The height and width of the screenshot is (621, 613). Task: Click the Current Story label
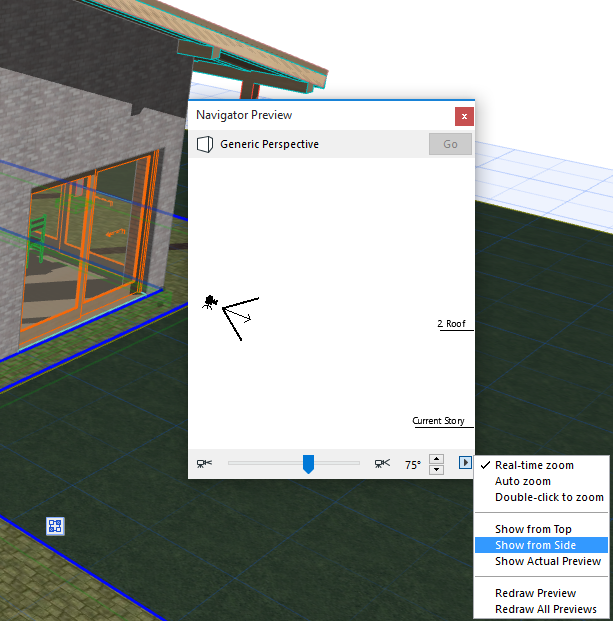tap(438, 421)
